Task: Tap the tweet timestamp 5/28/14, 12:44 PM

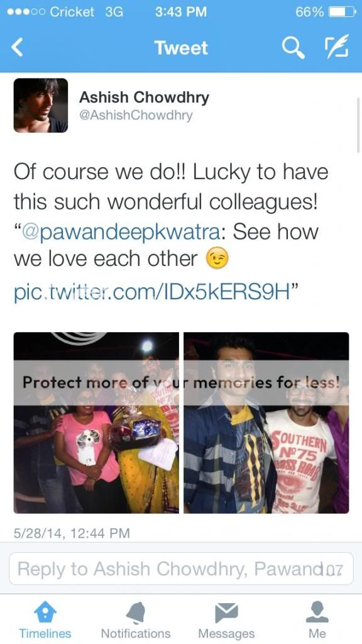Action: pos(72,533)
